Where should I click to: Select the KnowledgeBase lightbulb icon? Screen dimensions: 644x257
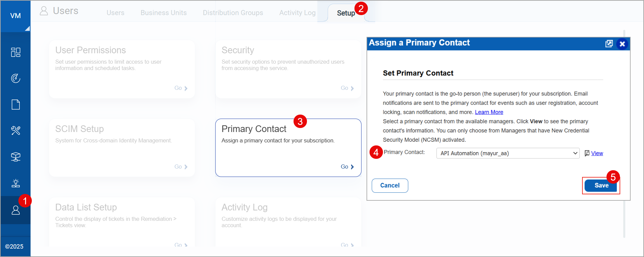15,183
